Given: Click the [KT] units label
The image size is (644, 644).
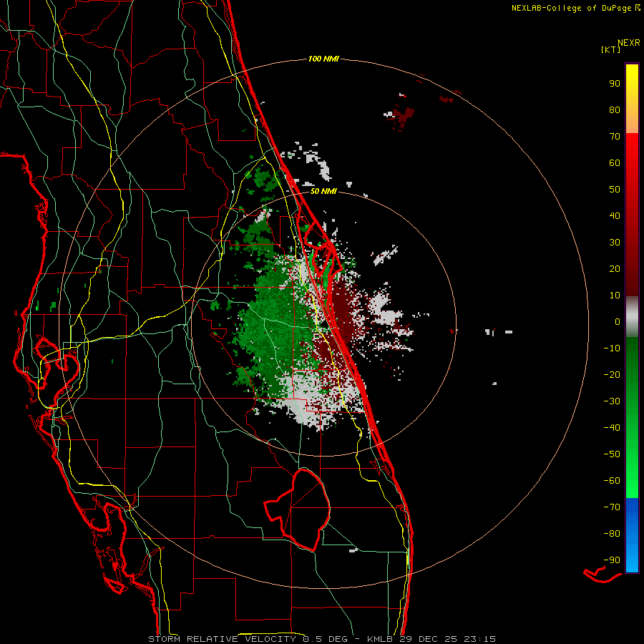Looking at the screenshot, I should [611, 49].
